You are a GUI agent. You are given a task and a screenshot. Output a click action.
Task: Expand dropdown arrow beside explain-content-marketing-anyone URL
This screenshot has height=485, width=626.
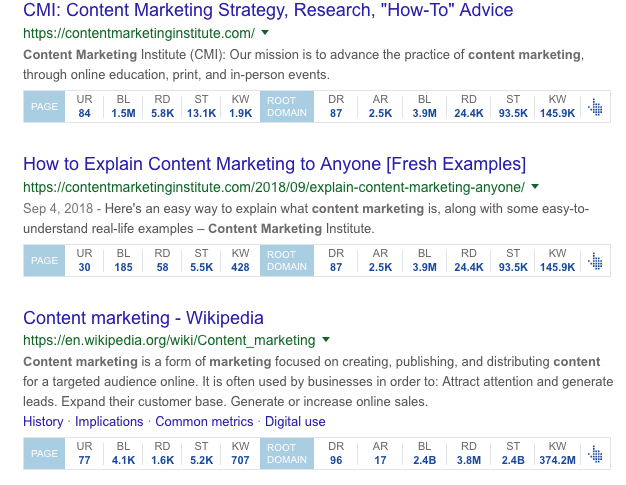535,186
